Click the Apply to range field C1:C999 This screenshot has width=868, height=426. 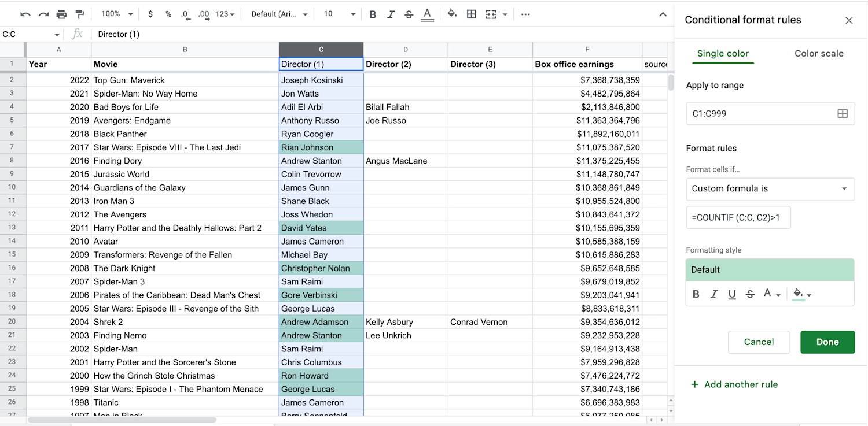tap(770, 114)
